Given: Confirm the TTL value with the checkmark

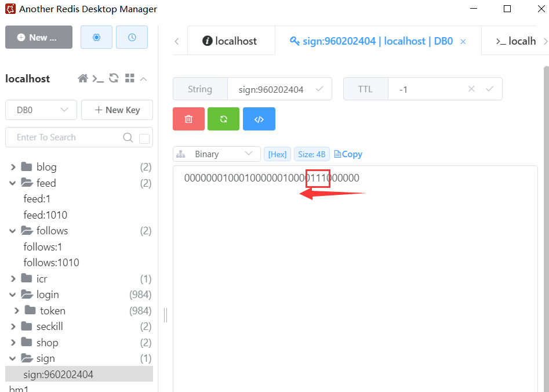Looking at the screenshot, I should tap(490, 89).
